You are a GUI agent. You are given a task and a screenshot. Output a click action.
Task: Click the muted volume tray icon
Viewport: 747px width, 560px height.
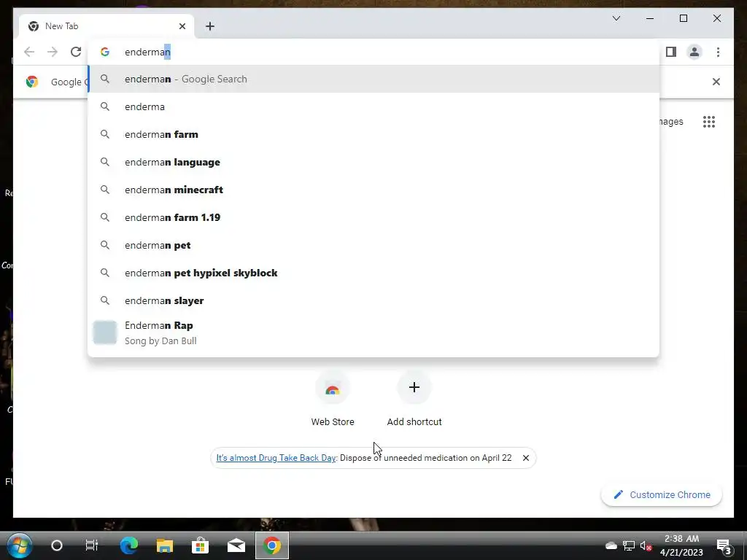pos(646,546)
